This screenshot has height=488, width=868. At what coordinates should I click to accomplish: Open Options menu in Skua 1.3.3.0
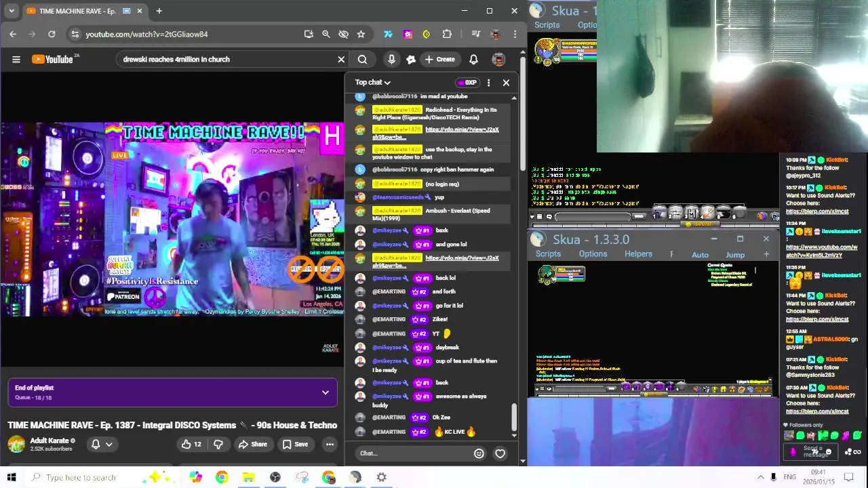593,254
